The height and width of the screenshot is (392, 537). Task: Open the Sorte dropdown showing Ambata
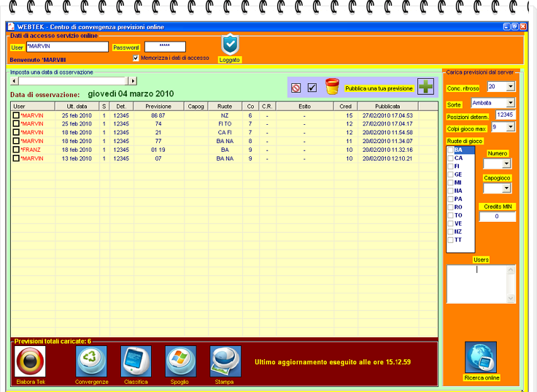pos(509,103)
